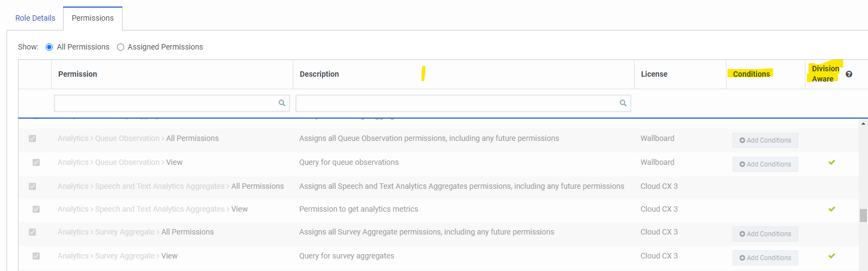The image size is (868, 271).
Task: Add Conditions for Queue Observation All Permissions
Action: point(765,140)
